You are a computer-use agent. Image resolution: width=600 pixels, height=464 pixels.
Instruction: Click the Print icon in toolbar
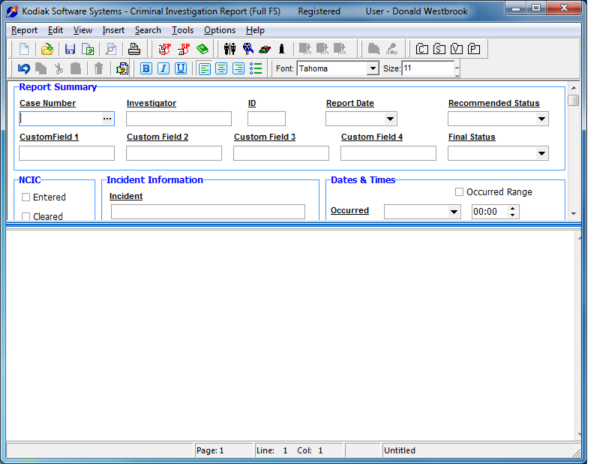coord(134,49)
